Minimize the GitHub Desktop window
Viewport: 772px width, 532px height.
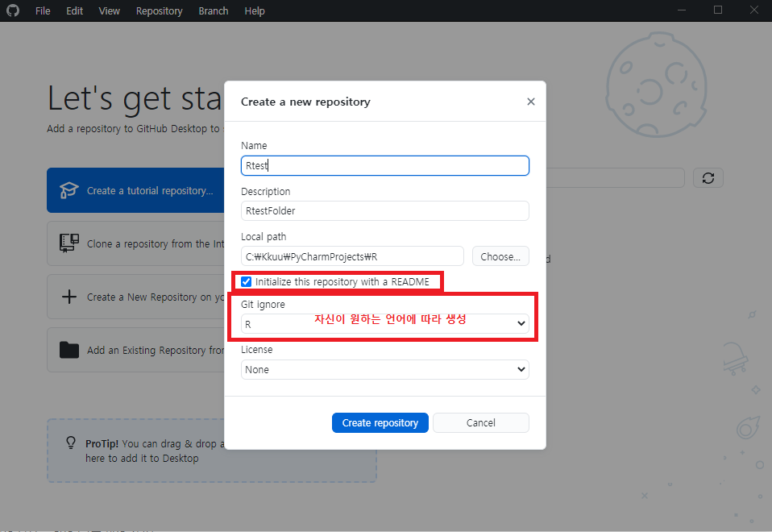point(682,10)
